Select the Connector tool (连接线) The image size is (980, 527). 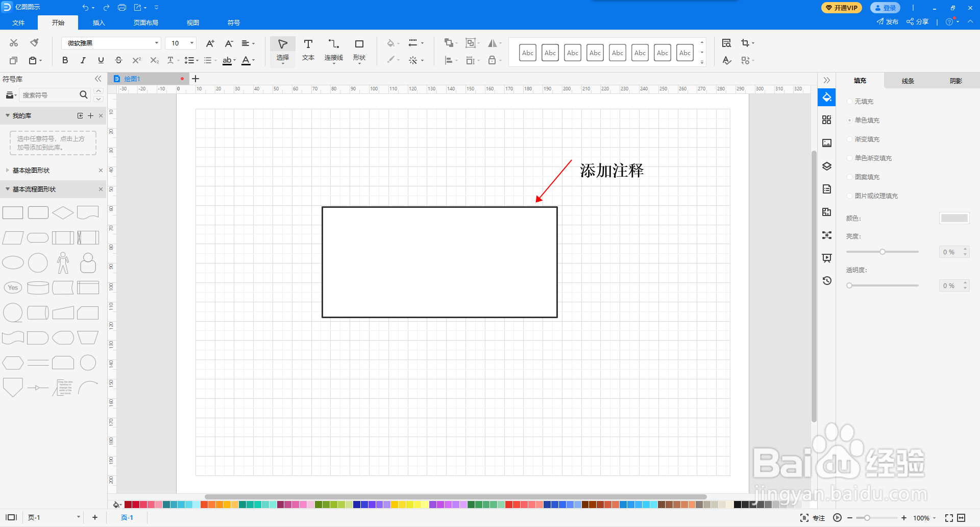334,50
